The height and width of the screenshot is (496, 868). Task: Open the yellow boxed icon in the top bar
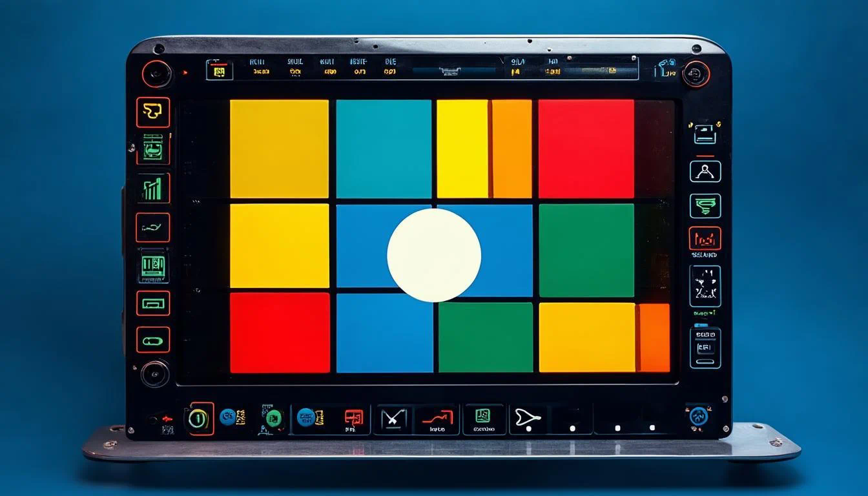(219, 70)
